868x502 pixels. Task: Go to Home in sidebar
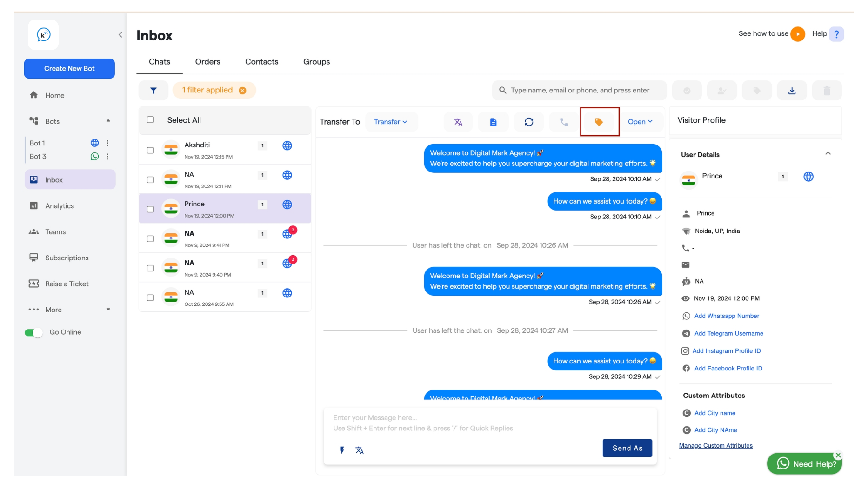coord(70,95)
